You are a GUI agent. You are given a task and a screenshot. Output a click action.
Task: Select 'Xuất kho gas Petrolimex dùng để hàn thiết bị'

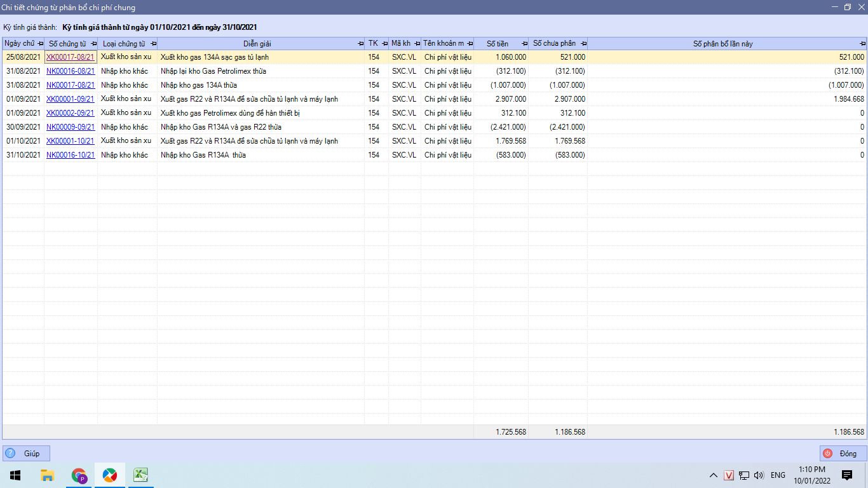click(230, 113)
